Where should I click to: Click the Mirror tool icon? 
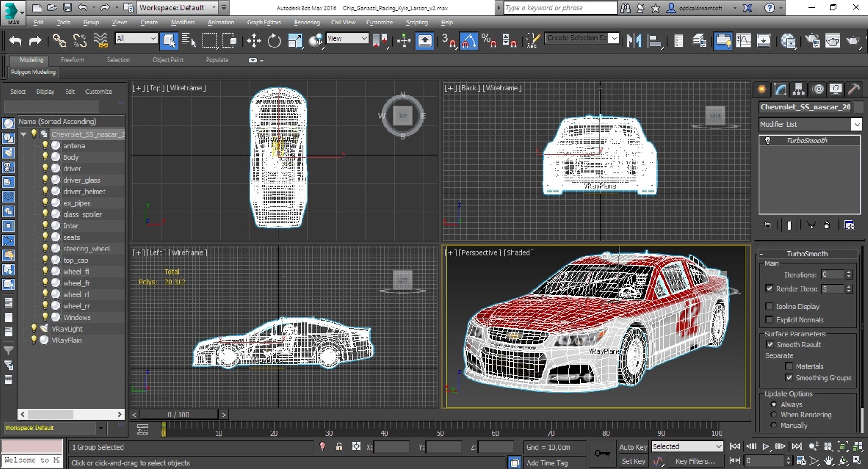[x=634, y=41]
